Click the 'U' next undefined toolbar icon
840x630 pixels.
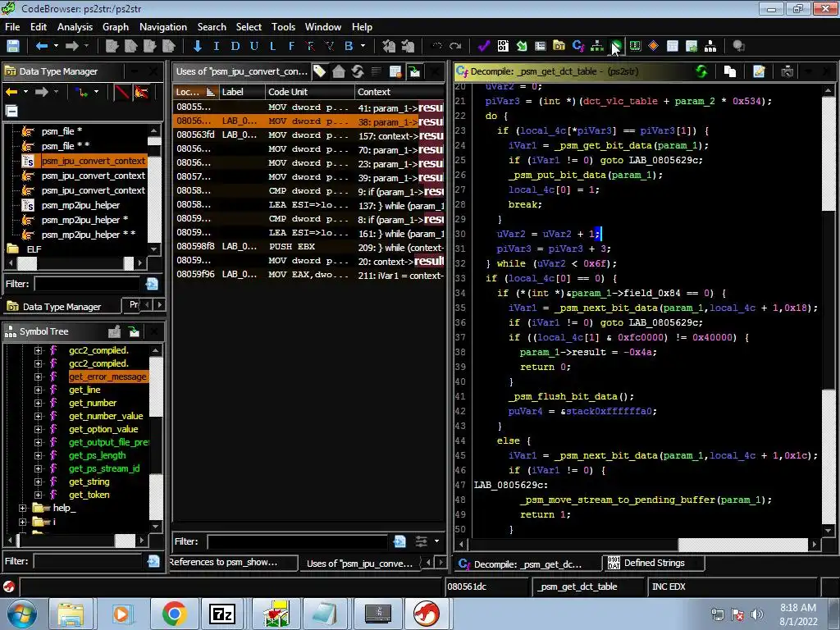[254, 46]
